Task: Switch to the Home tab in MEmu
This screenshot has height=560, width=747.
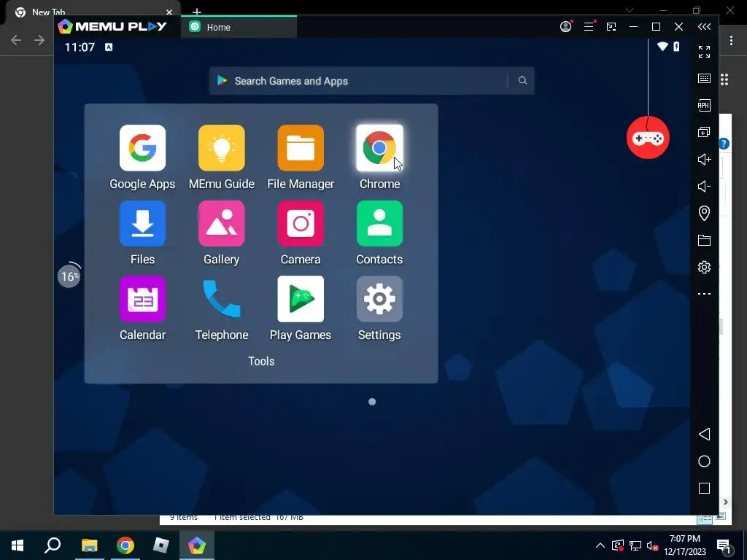Action: pyautogui.click(x=239, y=27)
